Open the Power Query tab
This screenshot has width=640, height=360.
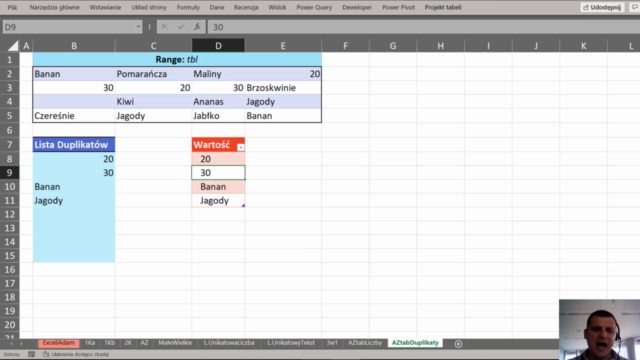(x=314, y=7)
